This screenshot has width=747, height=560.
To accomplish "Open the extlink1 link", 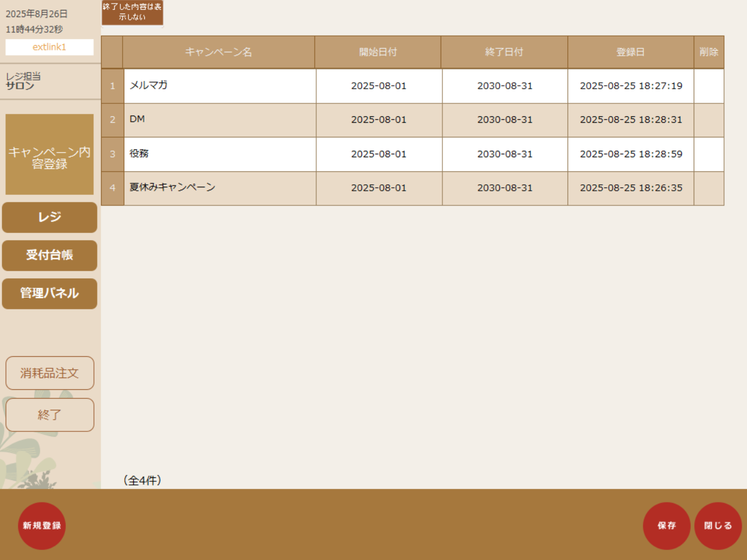I will click(49, 48).
